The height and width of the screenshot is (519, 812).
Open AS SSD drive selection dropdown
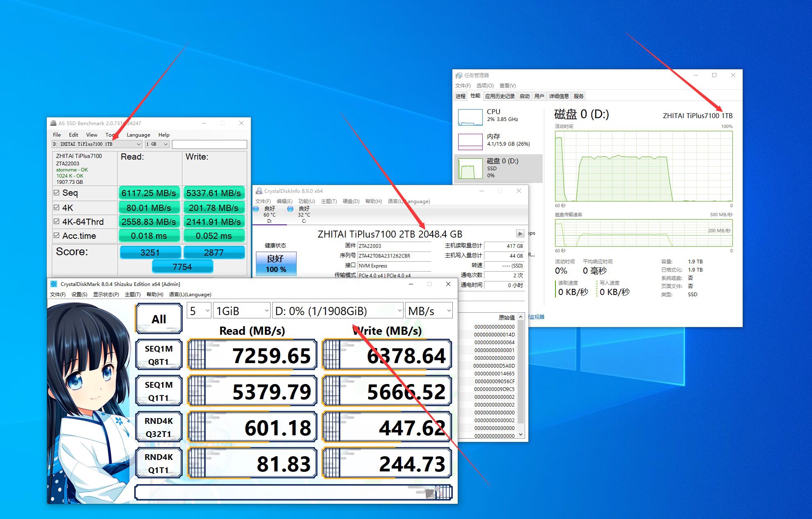pyautogui.click(x=97, y=144)
